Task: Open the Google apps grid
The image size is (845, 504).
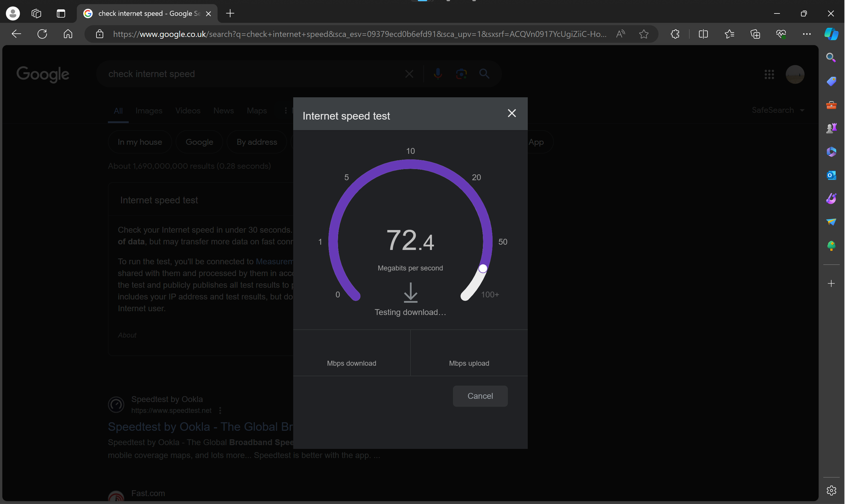Action: pos(769,74)
